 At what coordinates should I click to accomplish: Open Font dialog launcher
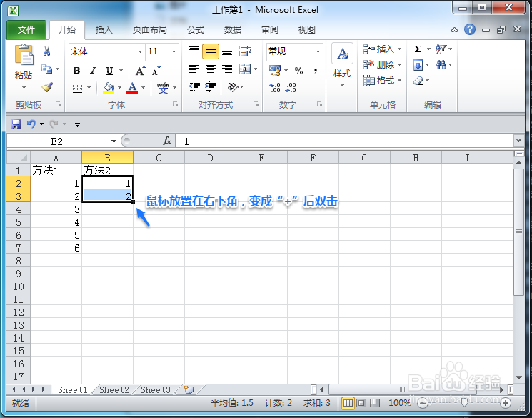click(x=175, y=104)
